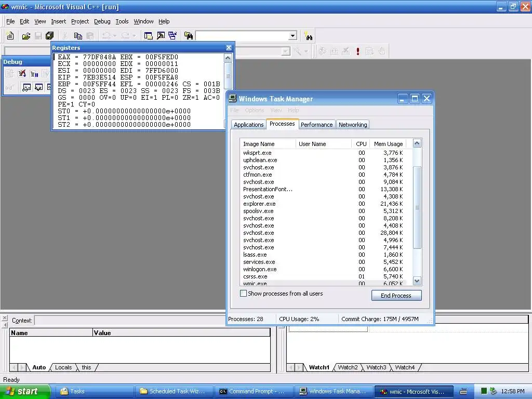Viewport: 532px width, 399px height.
Task: Click the Build icon in the build toolbar
Action: [x=334, y=51]
